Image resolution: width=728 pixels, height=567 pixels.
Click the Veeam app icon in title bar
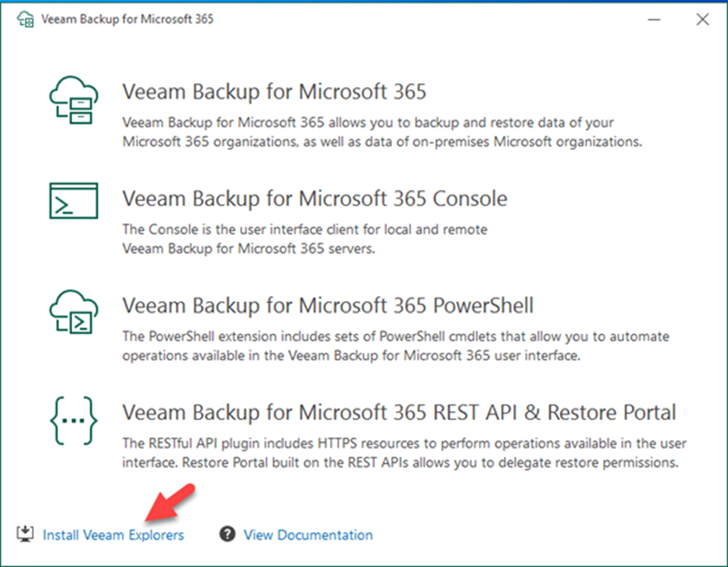click(x=25, y=19)
